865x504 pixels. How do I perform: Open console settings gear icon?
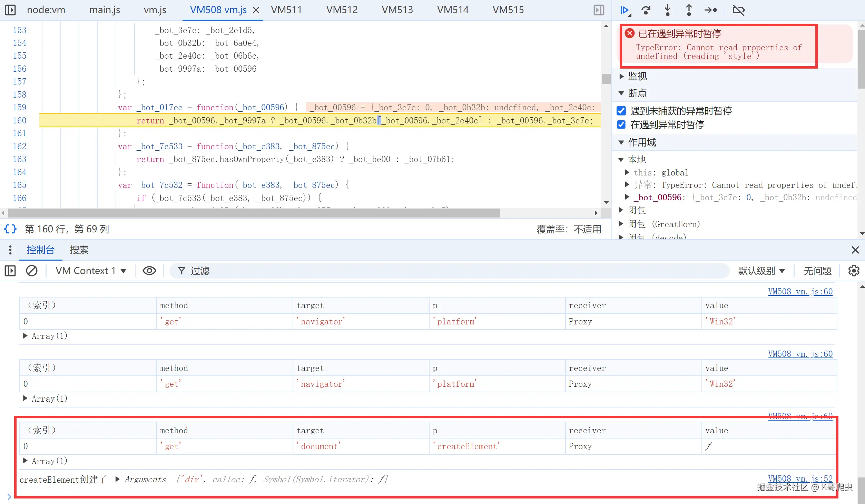(854, 271)
